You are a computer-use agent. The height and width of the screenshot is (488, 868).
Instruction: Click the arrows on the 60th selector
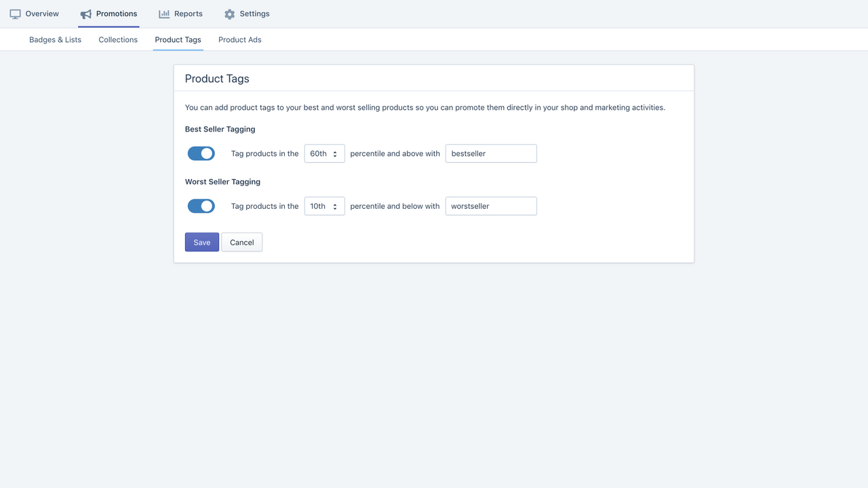click(335, 154)
